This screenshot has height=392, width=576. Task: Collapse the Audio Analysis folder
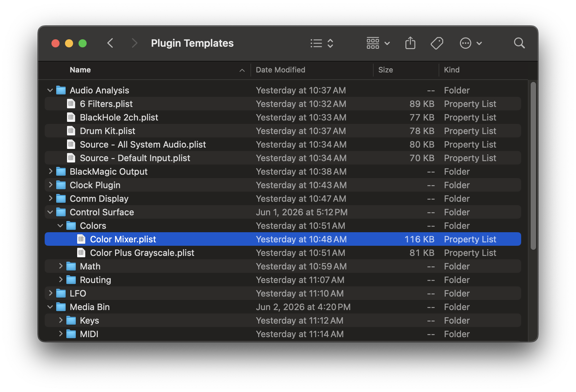click(x=50, y=90)
